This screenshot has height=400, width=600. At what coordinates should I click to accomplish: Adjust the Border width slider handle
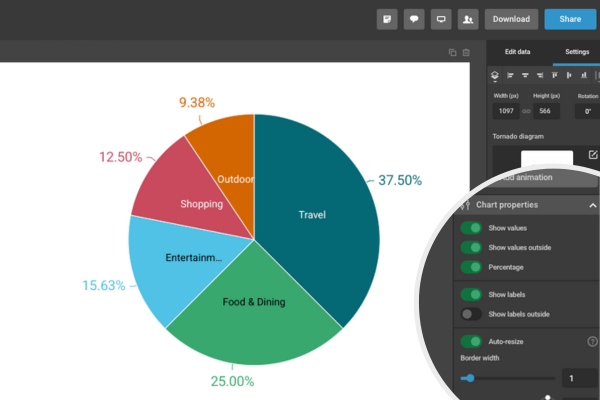coord(470,378)
